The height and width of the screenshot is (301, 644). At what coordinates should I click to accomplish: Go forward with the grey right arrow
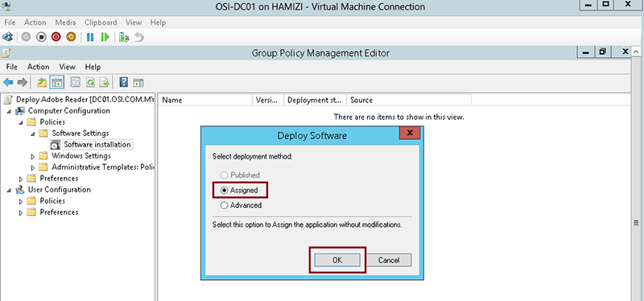click(x=23, y=83)
